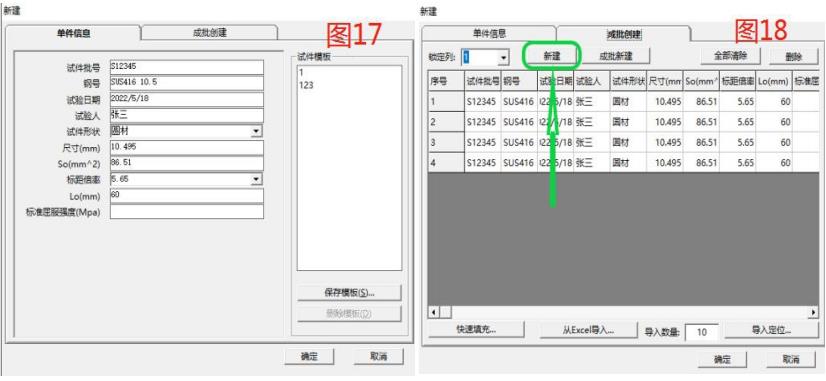Expand the 标距倍率 dropdown arrow
The height and width of the screenshot is (381, 826).
tap(256, 180)
